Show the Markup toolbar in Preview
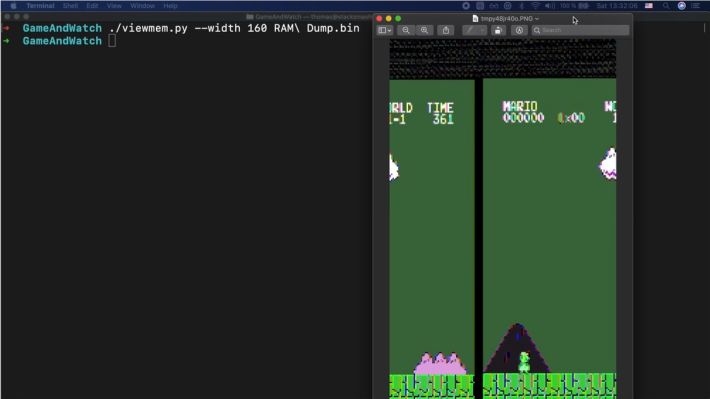 (519, 30)
